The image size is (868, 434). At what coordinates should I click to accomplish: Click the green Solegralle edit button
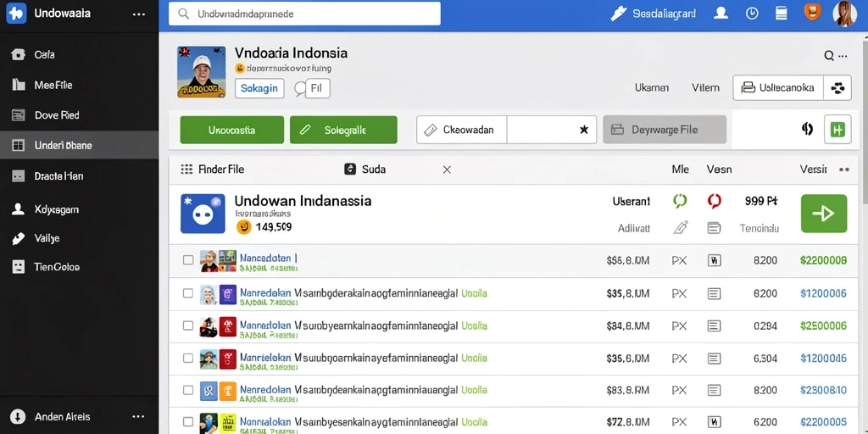[x=343, y=130]
